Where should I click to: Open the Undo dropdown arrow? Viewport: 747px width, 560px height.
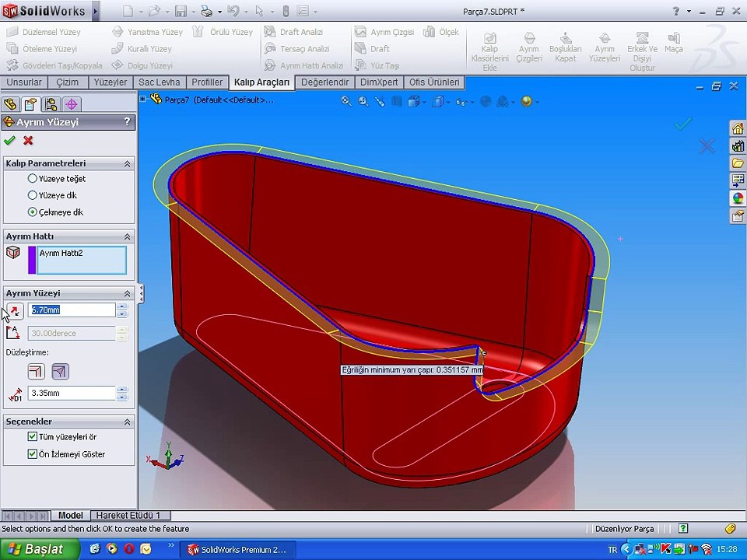click(246, 12)
